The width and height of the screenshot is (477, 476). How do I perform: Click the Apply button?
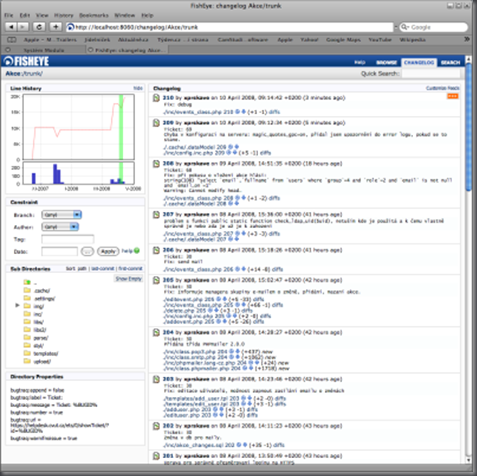[x=108, y=251]
